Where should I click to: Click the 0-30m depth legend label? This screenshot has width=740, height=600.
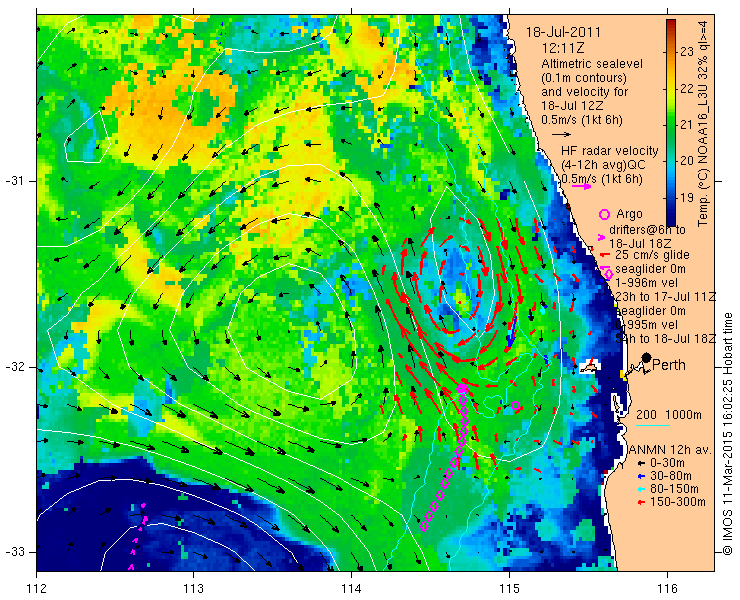click(x=667, y=463)
